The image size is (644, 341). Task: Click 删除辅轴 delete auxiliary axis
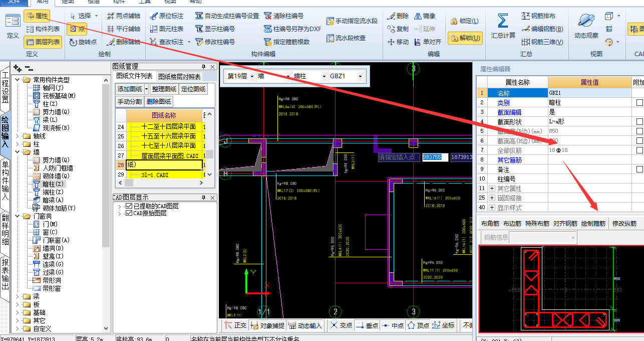[x=123, y=42]
